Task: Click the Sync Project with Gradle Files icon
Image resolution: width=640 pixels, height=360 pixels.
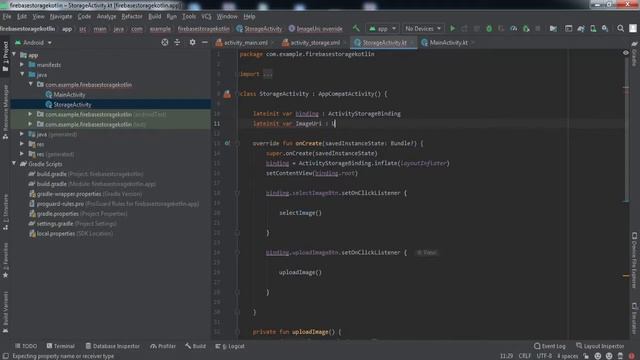Action: 580,28
